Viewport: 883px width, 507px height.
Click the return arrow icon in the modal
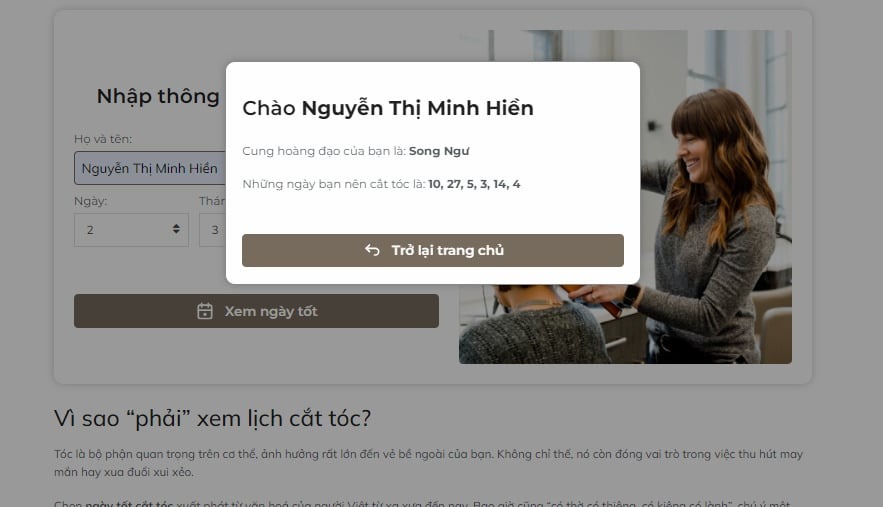372,250
